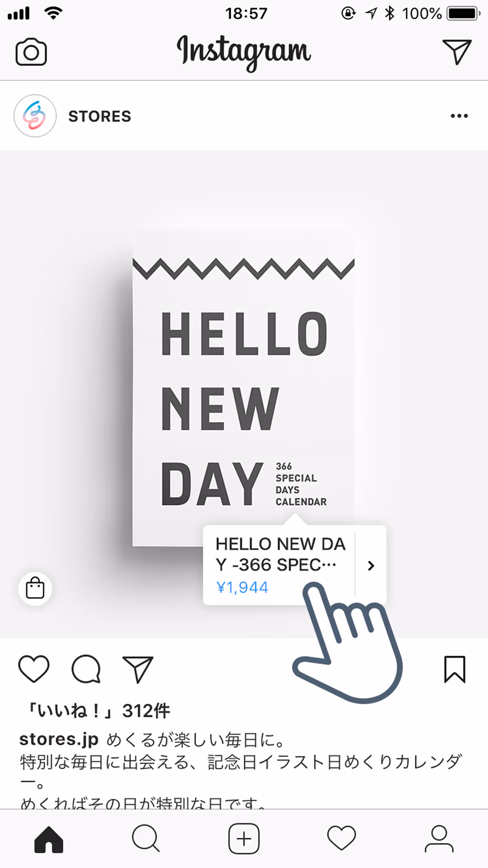The width and height of the screenshot is (488, 868).
Task: Tap HELLO NEW DAY product tag title
Action: [x=280, y=554]
